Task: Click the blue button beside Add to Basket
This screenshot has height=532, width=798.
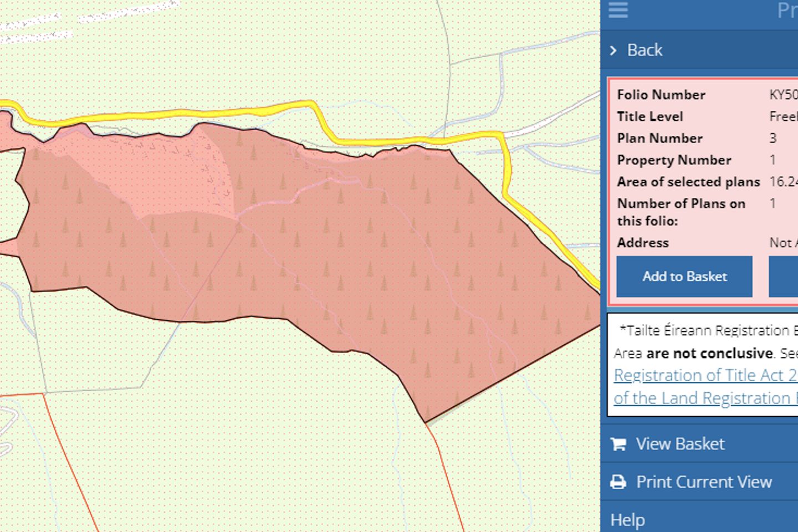Action: 783,277
